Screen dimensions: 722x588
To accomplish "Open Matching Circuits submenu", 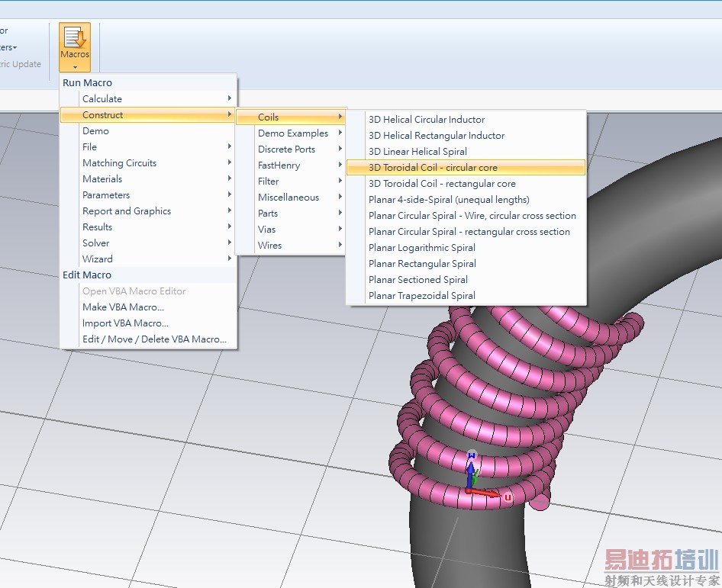I will click(148, 163).
